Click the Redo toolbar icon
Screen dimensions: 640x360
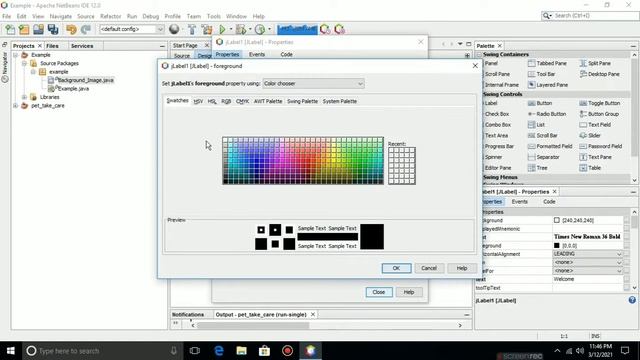(x=86, y=29)
